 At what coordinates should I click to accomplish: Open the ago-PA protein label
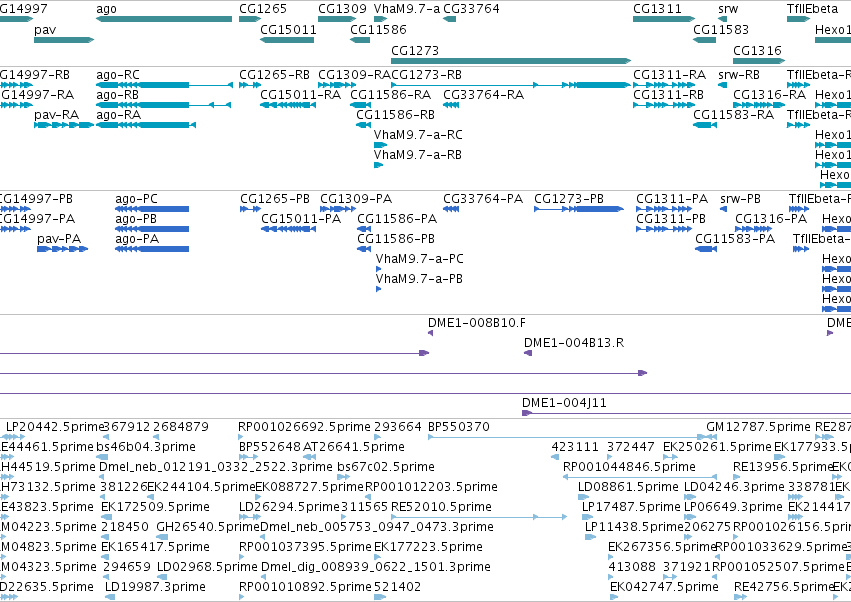click(137, 239)
